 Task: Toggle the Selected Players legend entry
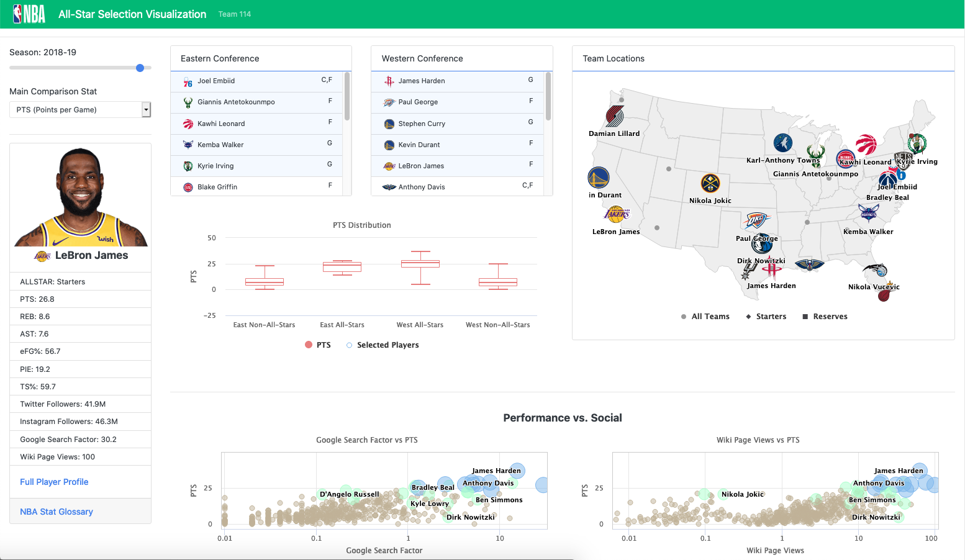pyautogui.click(x=383, y=345)
